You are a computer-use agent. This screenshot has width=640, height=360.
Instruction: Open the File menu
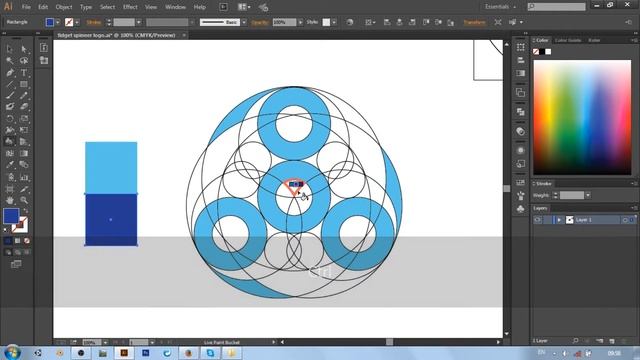(26, 7)
